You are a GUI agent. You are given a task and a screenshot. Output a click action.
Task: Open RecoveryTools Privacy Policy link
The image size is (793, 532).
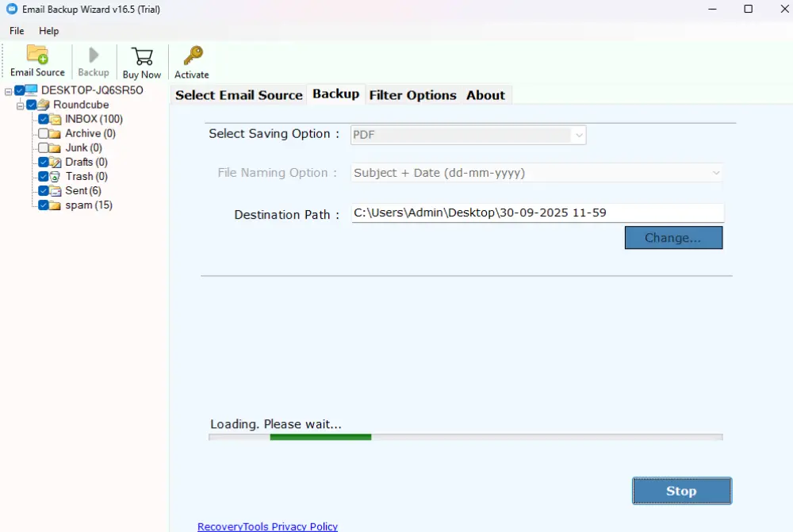[267, 526]
